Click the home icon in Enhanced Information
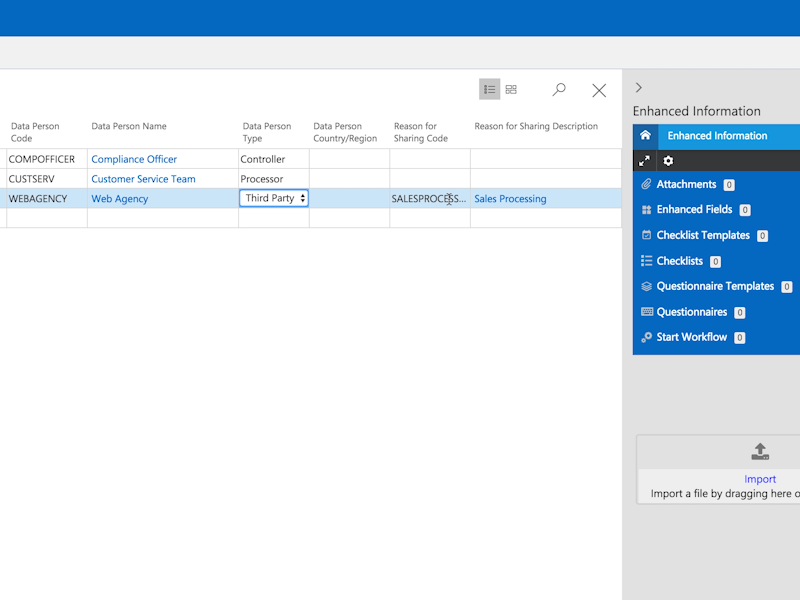 (645, 135)
